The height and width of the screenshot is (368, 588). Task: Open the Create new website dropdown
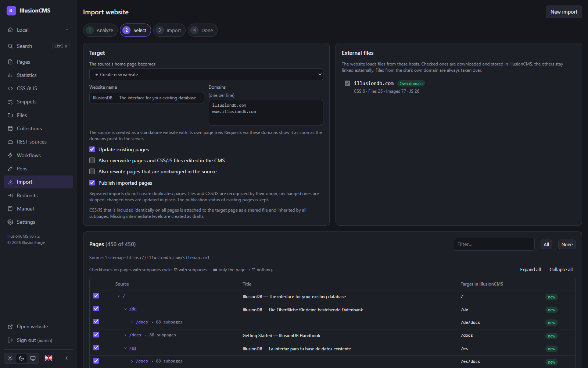coord(206,74)
